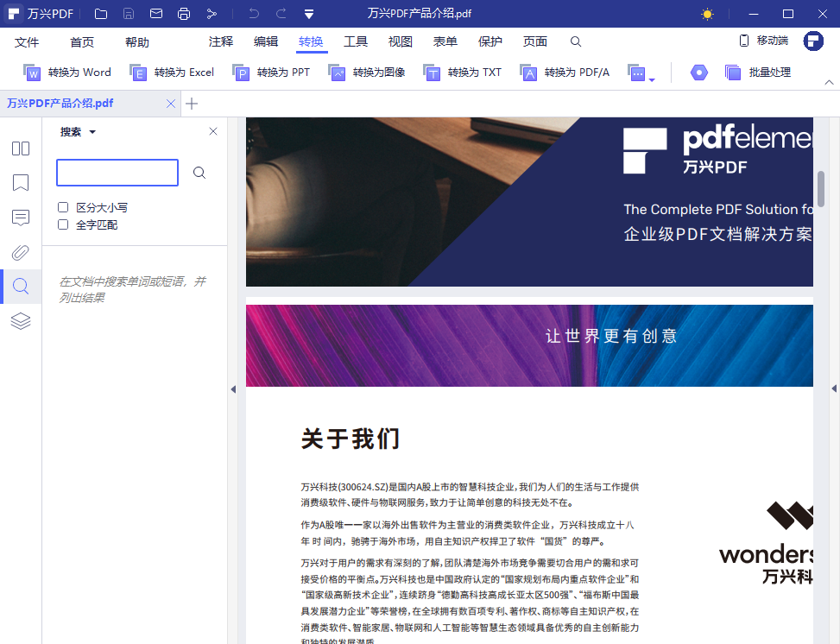The image size is (840, 644).
Task: Open the page thumbnails panel
Action: point(20,148)
